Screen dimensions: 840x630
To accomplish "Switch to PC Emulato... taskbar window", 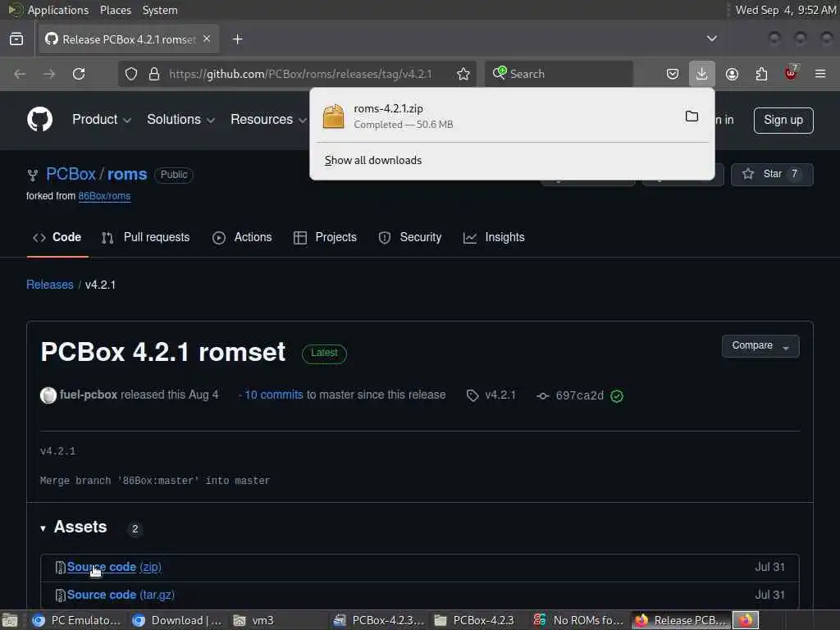I will pyautogui.click(x=76, y=620).
